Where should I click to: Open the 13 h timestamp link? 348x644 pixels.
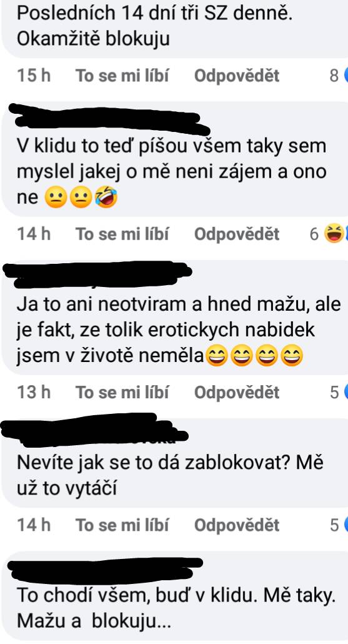tap(34, 392)
